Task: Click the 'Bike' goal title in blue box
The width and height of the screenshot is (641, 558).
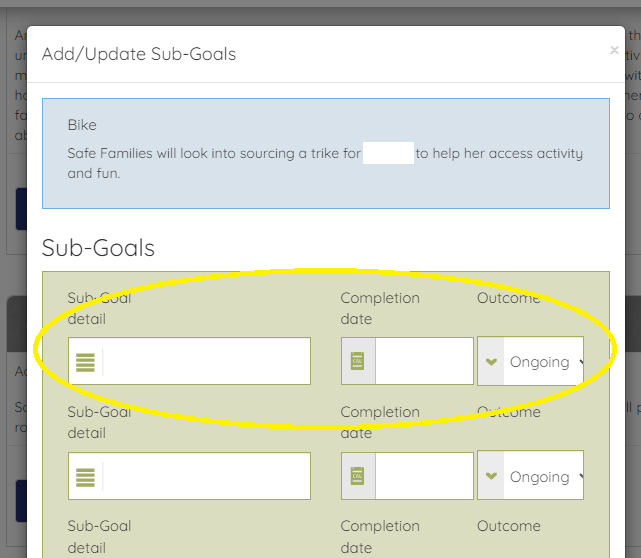Action: (x=82, y=125)
